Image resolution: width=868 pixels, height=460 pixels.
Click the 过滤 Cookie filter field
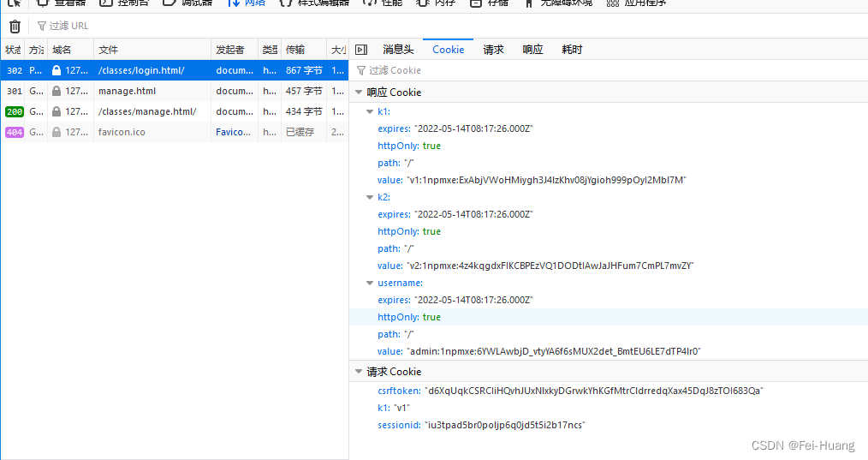pos(609,70)
